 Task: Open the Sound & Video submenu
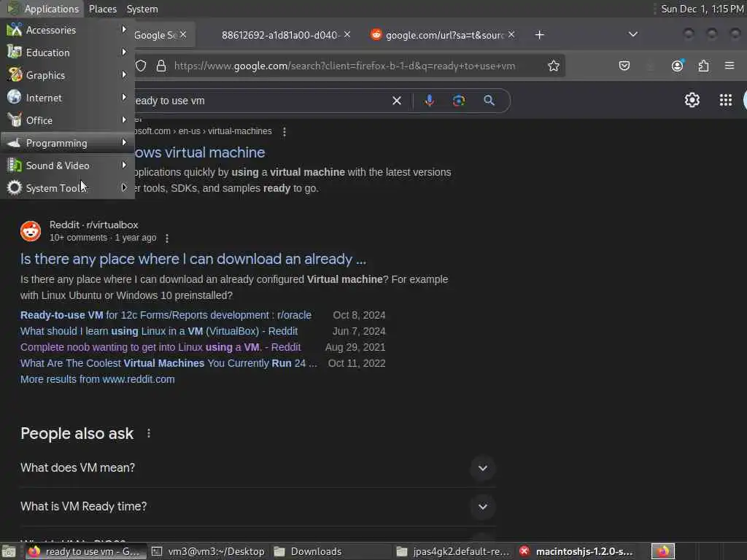point(67,166)
